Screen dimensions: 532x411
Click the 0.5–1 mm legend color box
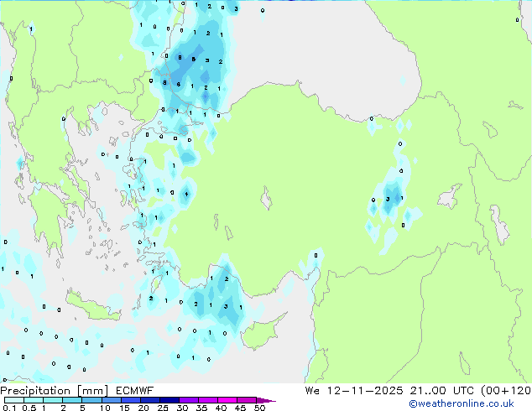34,400
